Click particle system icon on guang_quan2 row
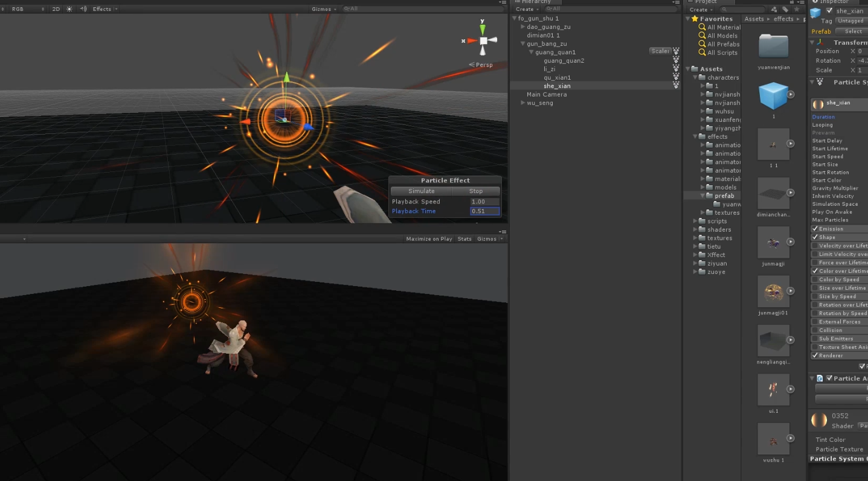 coord(676,60)
